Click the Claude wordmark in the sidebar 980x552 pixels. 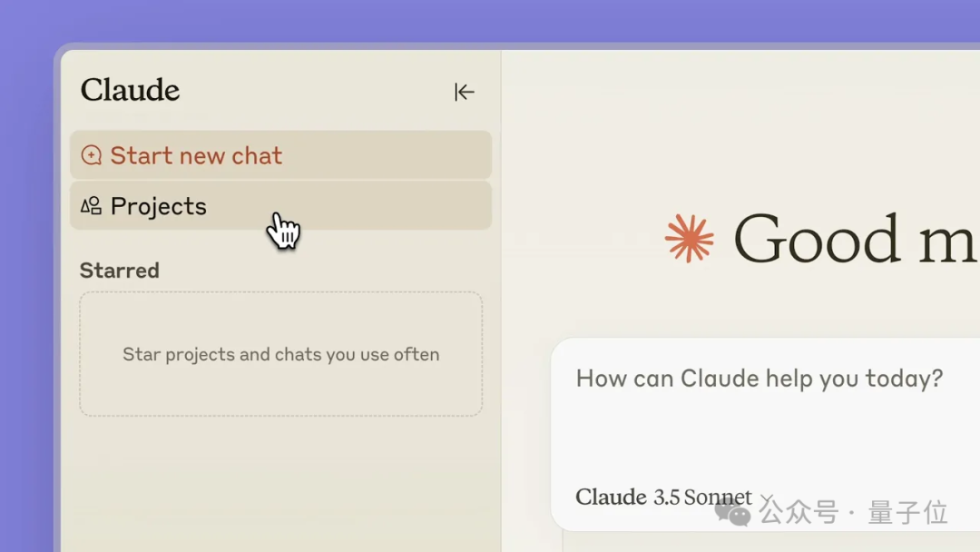(130, 90)
